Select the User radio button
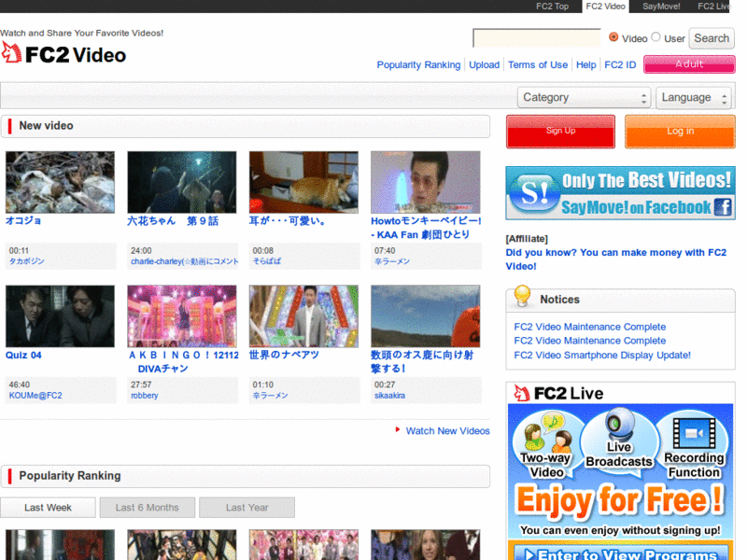Viewport: 747px width, 560px height. pos(656,37)
